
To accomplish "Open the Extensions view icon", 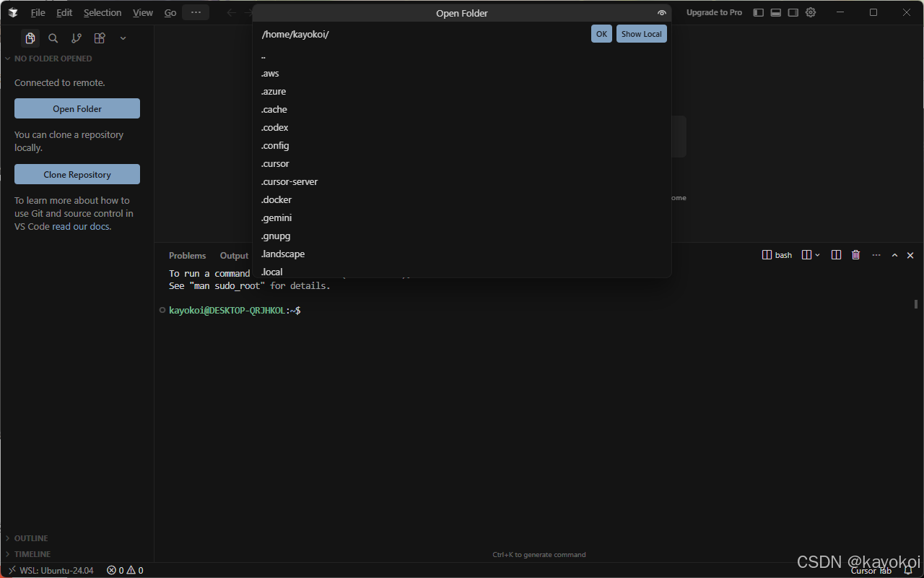I will pos(100,38).
